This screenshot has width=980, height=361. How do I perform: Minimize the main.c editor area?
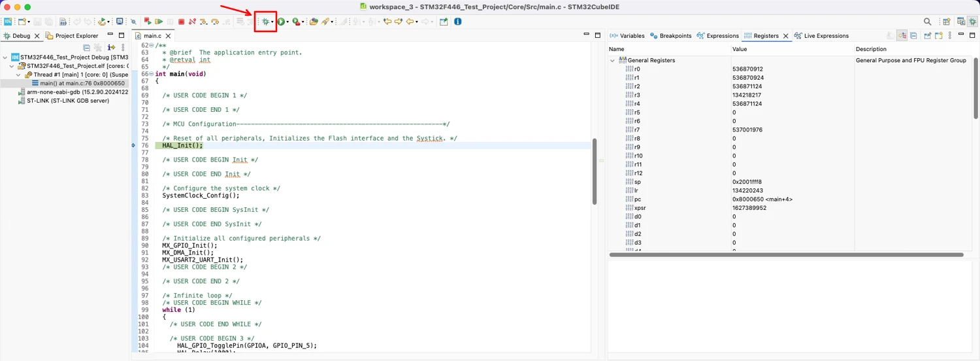pos(586,35)
